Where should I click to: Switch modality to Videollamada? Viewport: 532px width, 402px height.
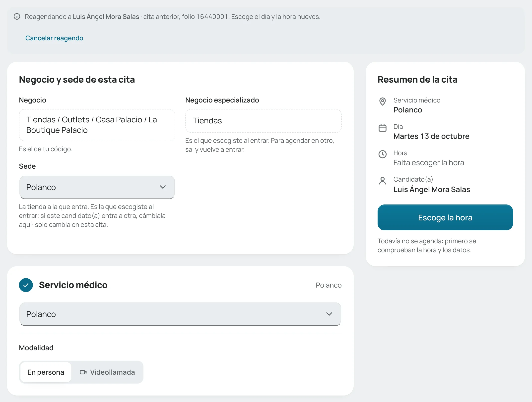tap(107, 372)
